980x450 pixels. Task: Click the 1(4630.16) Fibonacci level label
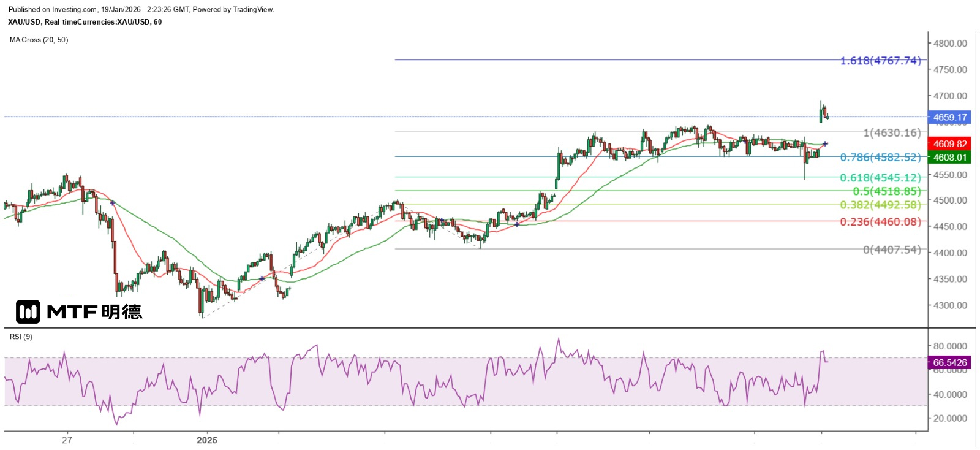[x=892, y=133]
